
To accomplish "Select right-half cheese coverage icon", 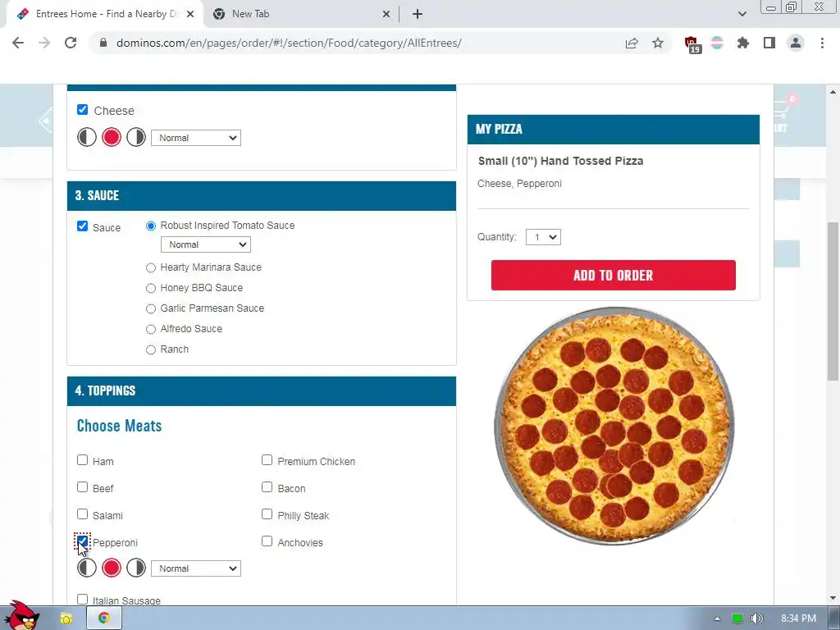I will tap(136, 138).
